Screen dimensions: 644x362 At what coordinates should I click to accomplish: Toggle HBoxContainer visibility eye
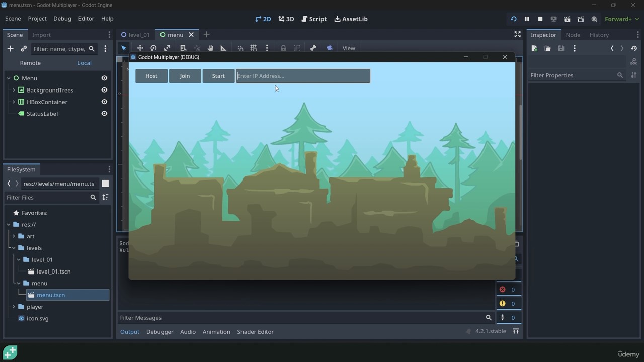pos(104,102)
